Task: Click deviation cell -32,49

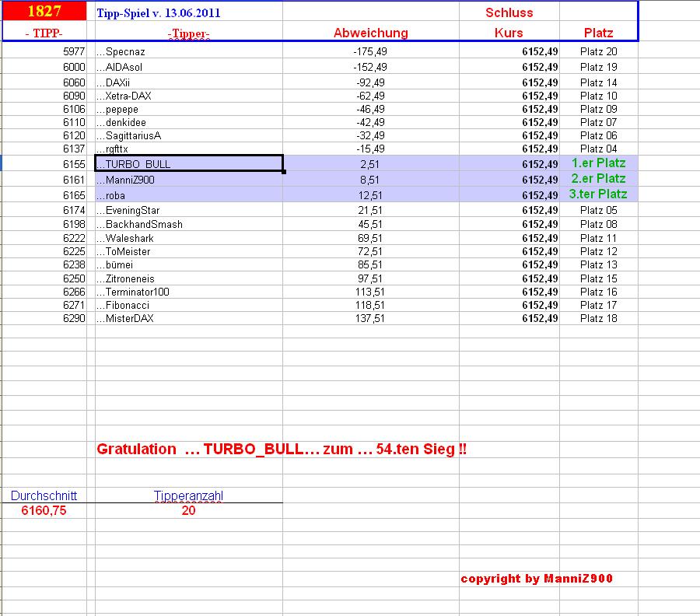Action: tap(370, 135)
